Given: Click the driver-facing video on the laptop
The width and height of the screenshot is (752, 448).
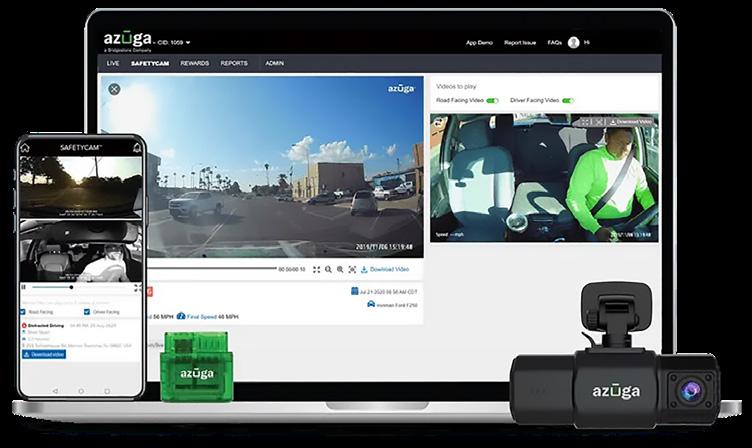Looking at the screenshot, I should click(x=544, y=177).
